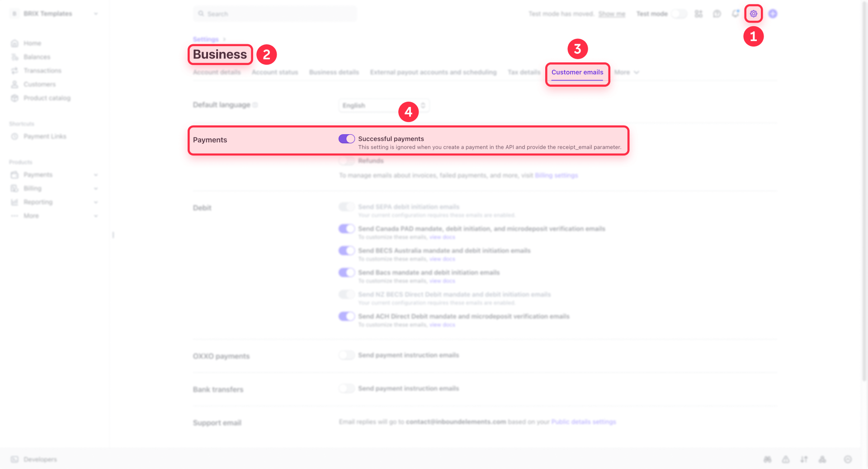
Task: Enable the Refunds email toggle
Action: pyautogui.click(x=346, y=160)
